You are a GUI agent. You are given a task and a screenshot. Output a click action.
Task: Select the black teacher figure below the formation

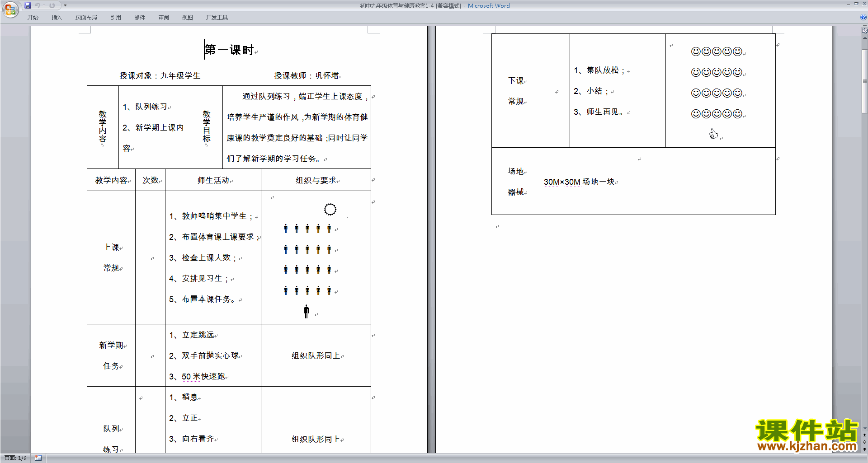[x=307, y=311]
